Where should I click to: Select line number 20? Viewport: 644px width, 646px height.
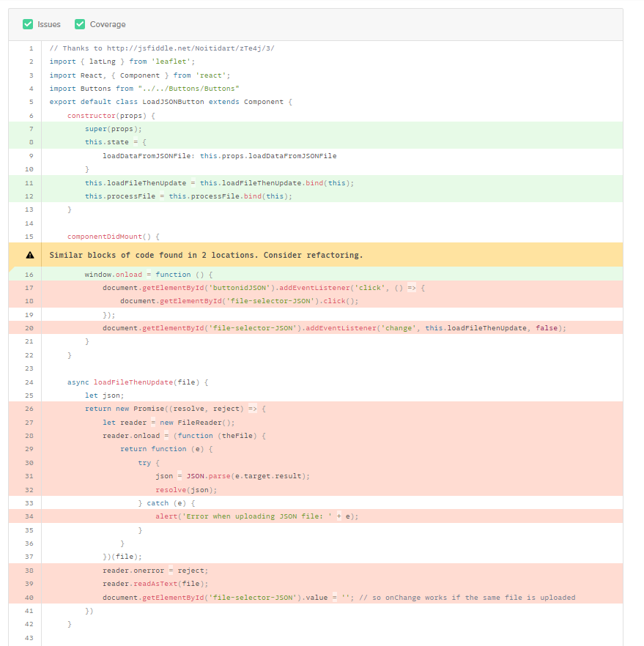[29, 328]
